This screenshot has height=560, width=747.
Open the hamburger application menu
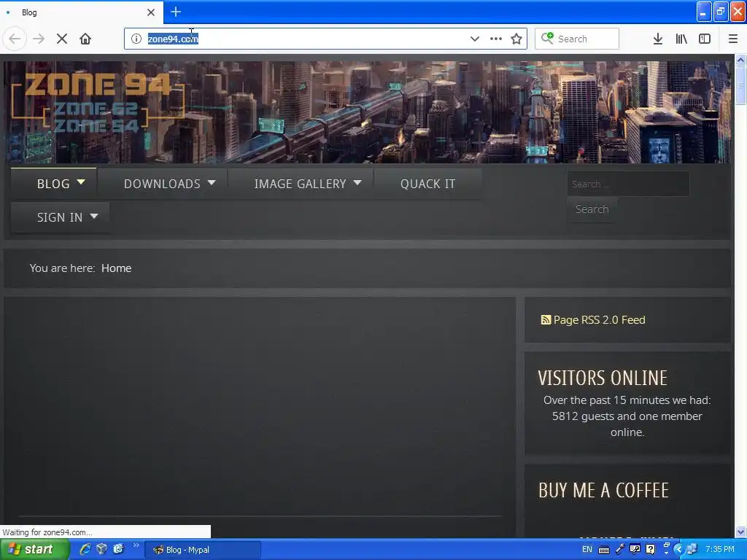pyautogui.click(x=733, y=39)
